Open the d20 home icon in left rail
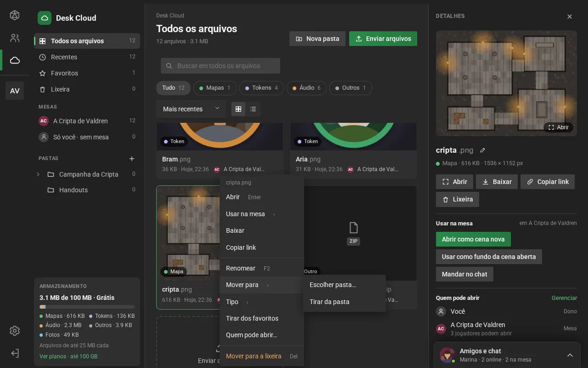Screen dimensions: 588x368 pyautogui.click(x=15, y=15)
